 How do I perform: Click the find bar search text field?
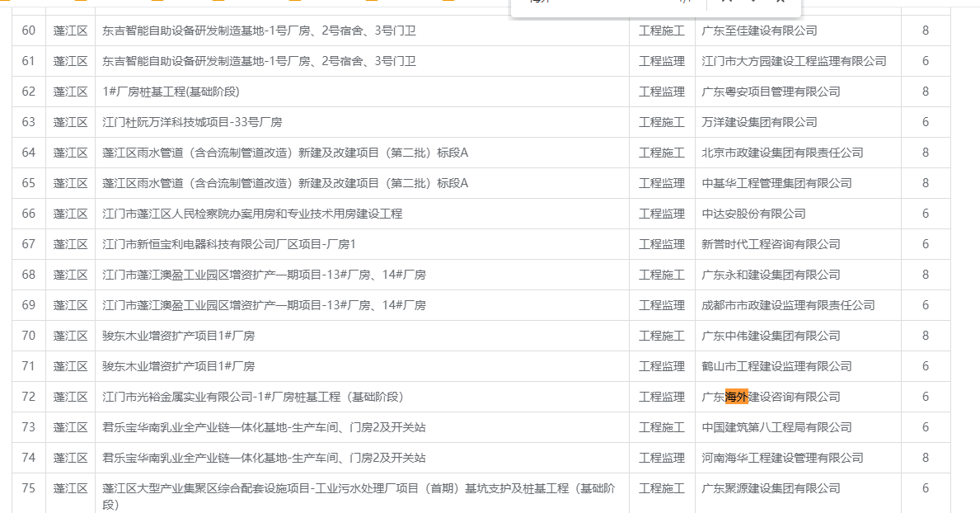click(602, 2)
